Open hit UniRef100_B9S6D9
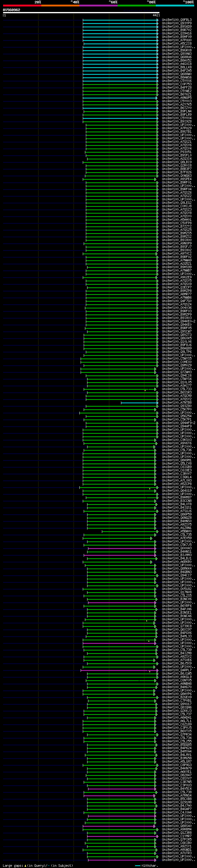The height and width of the screenshot is (868, 197). click(177, 26)
